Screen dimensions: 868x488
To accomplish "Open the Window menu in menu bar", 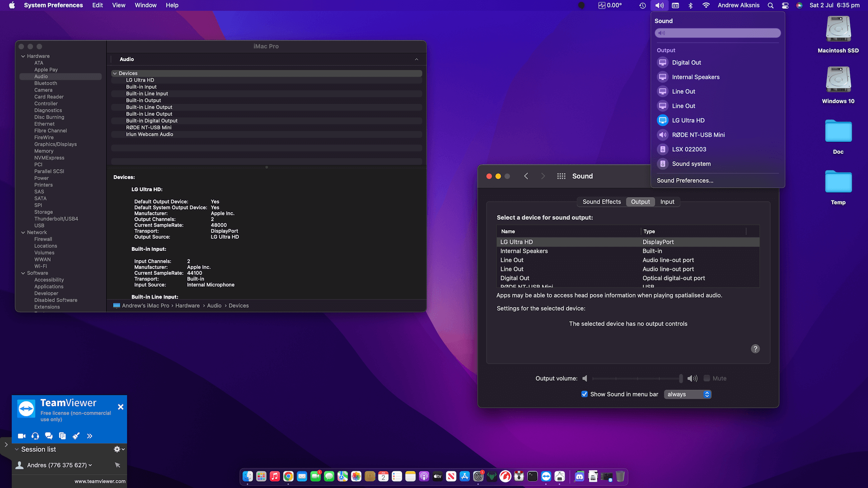I will [x=145, y=5].
